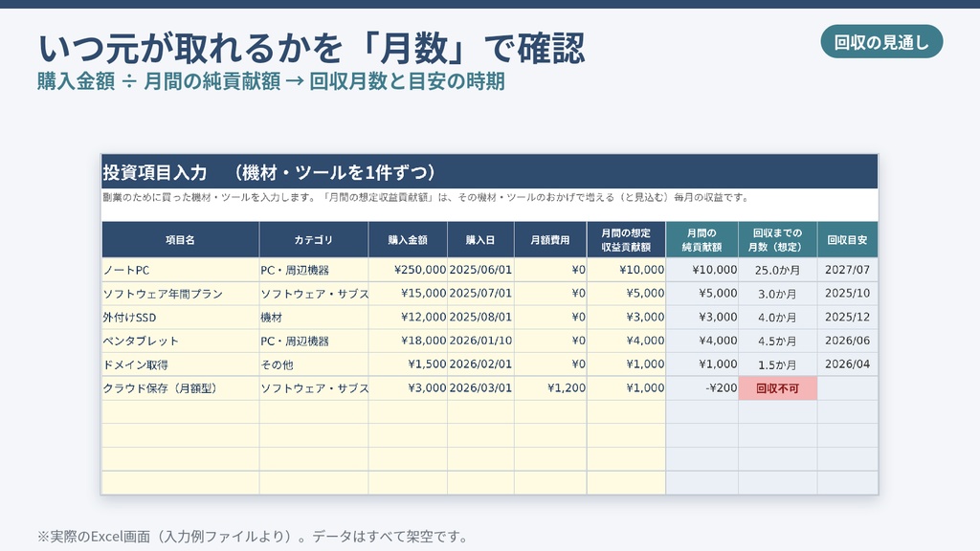Select the 2026/06 payback target cell

848,342
